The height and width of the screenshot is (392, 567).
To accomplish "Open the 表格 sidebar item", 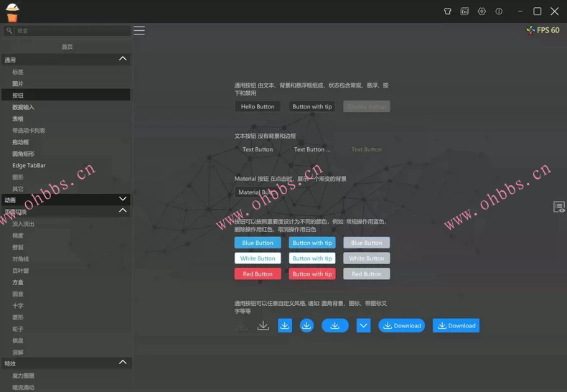I will click(66, 118).
